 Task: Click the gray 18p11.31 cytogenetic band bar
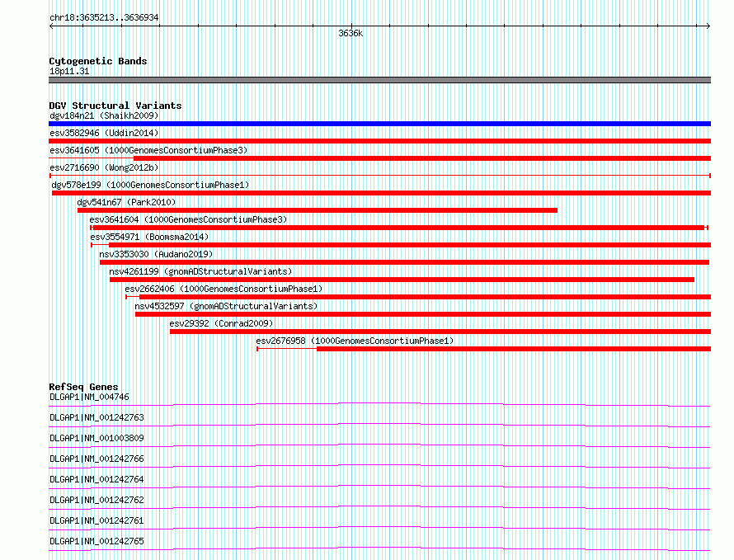[379, 80]
